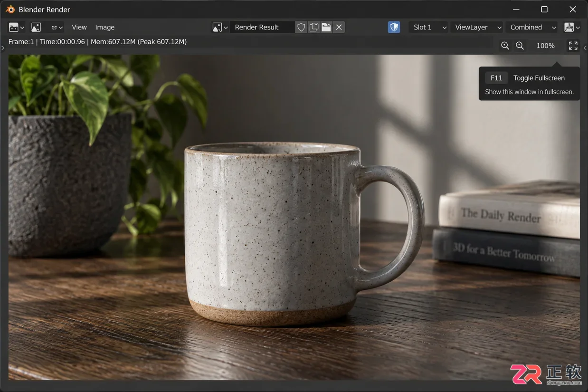Click the frame and memory statistics text
The image size is (588, 392).
point(97,42)
